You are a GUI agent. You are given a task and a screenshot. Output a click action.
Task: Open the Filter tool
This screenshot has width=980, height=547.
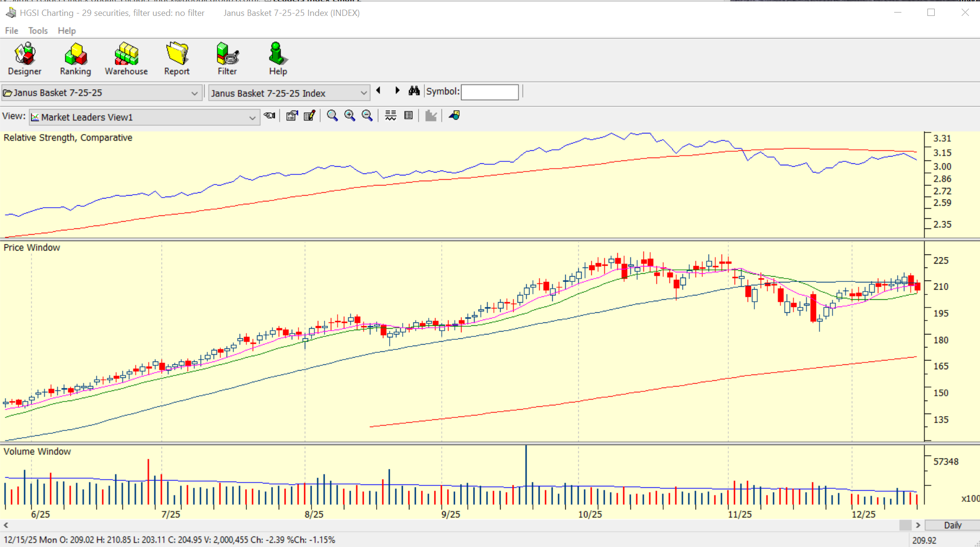pos(227,59)
